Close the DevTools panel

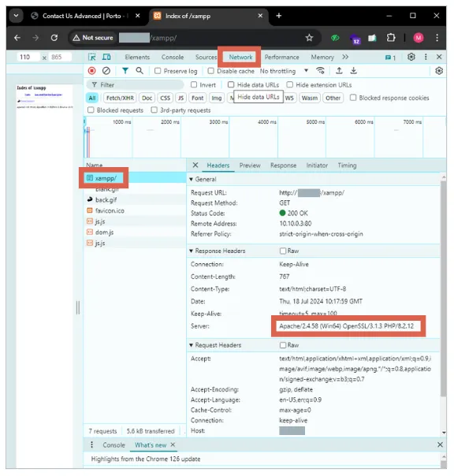click(439, 57)
